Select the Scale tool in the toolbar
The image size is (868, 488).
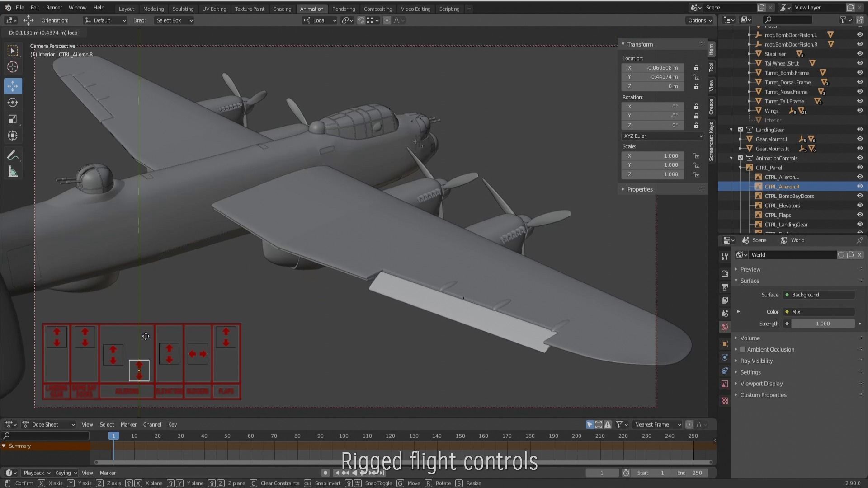(x=13, y=119)
